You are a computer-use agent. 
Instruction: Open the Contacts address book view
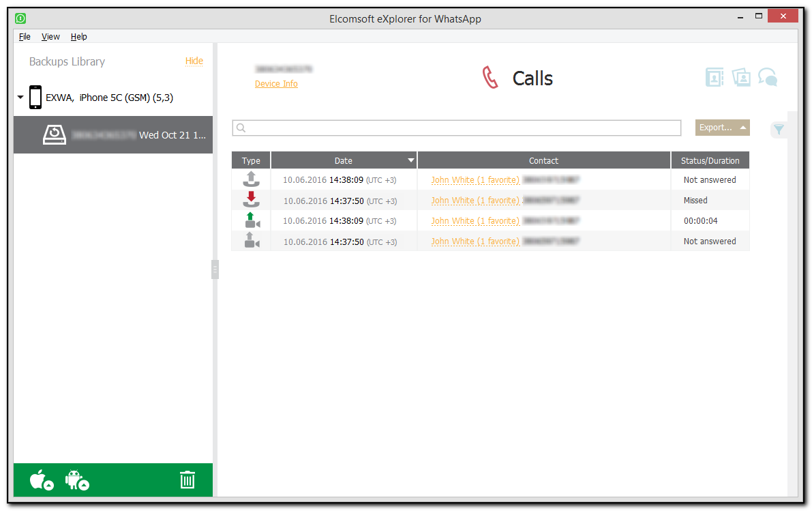(715, 77)
